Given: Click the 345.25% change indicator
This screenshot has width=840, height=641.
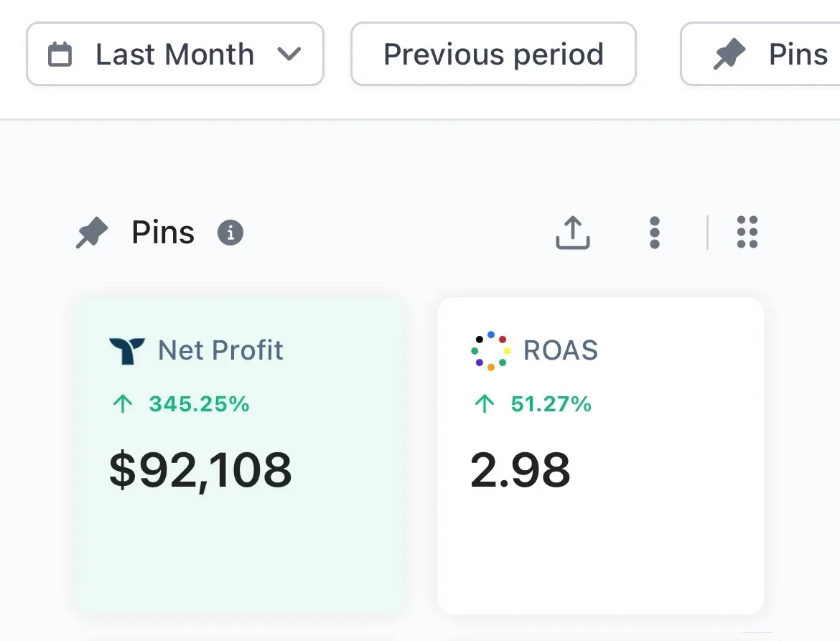Looking at the screenshot, I should [199, 404].
